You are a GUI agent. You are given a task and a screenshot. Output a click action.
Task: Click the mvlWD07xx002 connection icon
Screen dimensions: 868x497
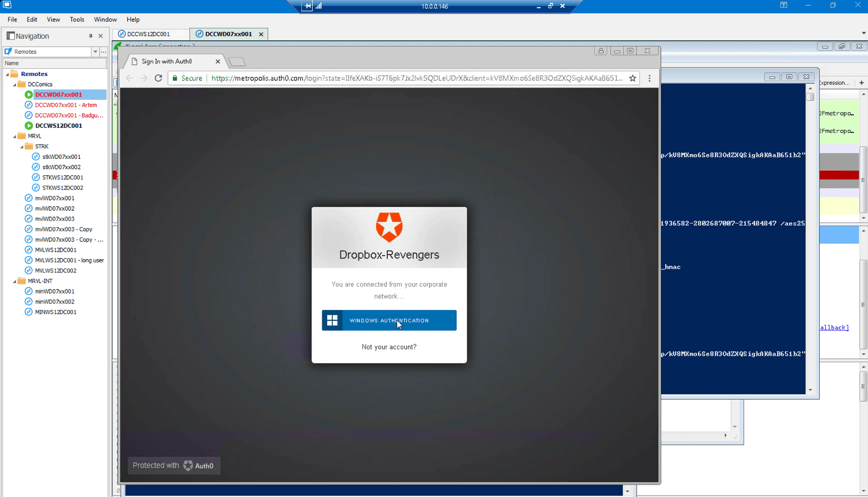click(x=29, y=209)
